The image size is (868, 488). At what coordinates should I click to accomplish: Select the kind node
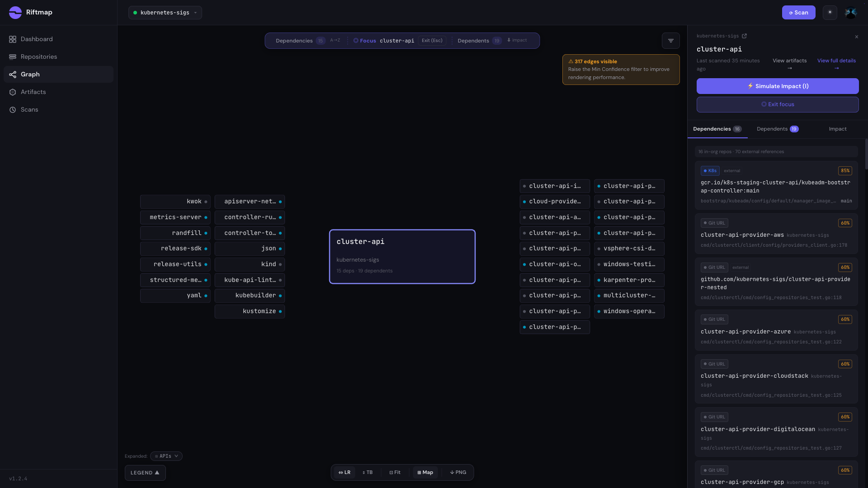pyautogui.click(x=250, y=264)
